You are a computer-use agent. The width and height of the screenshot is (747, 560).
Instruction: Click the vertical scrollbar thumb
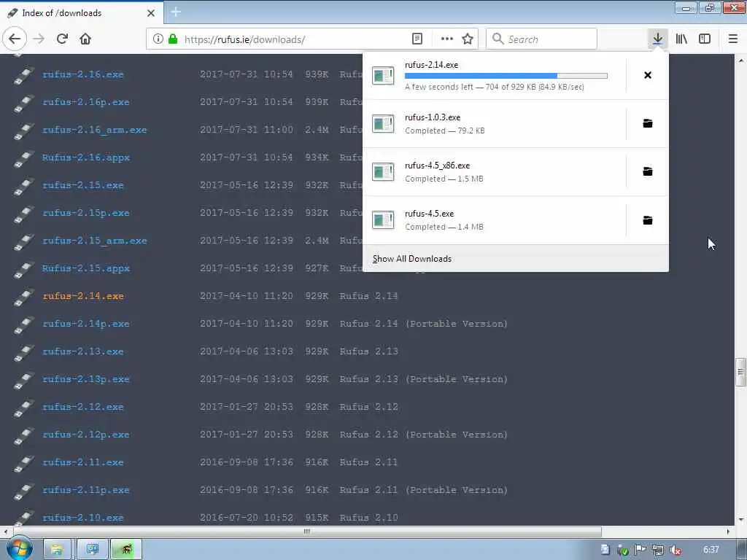tap(740, 372)
